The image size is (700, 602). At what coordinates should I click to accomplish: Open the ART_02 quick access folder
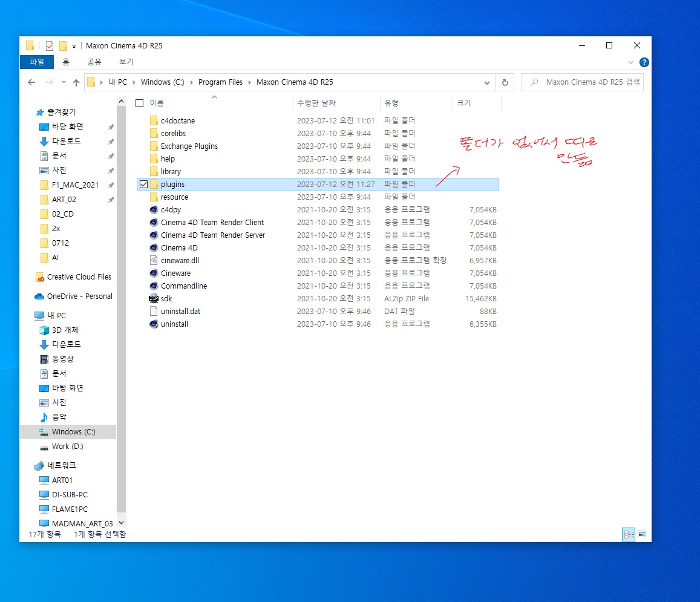click(x=64, y=199)
